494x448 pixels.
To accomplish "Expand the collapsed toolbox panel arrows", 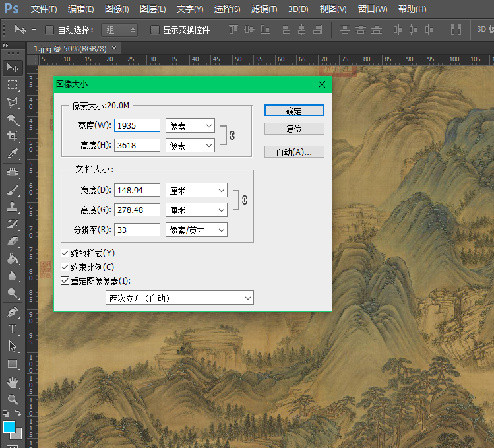I will pyautogui.click(x=5, y=46).
